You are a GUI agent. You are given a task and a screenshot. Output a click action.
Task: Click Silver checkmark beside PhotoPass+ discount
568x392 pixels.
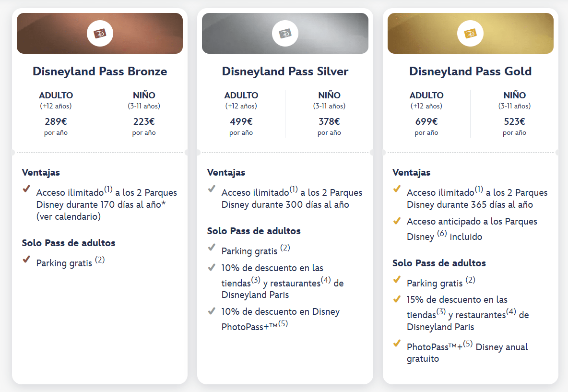click(x=212, y=311)
